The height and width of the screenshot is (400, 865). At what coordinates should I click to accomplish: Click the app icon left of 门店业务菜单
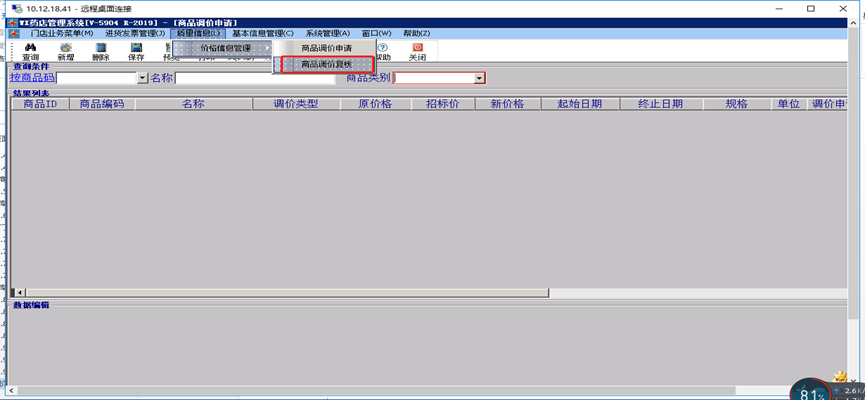(x=12, y=33)
